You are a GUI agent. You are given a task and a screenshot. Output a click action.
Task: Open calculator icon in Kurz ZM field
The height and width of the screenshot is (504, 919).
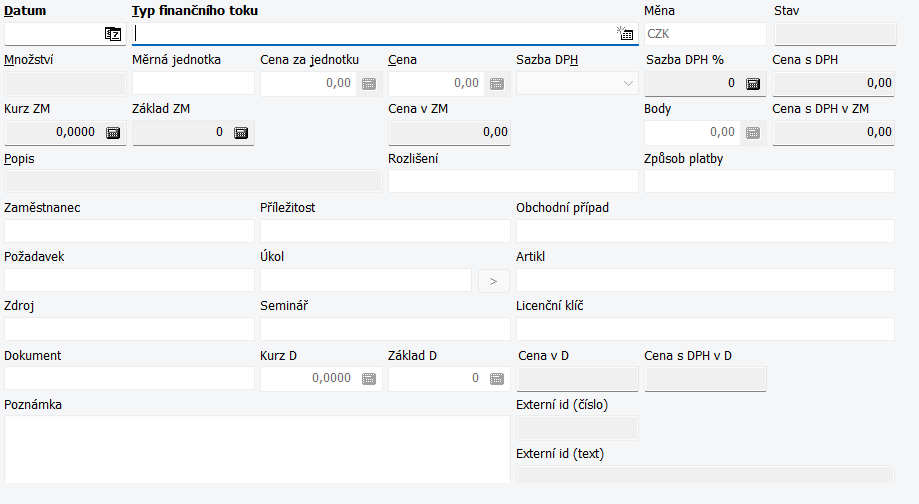pyautogui.click(x=113, y=133)
